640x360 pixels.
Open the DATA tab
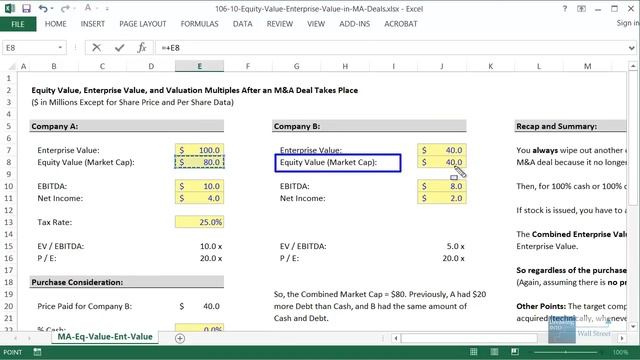coord(242,24)
